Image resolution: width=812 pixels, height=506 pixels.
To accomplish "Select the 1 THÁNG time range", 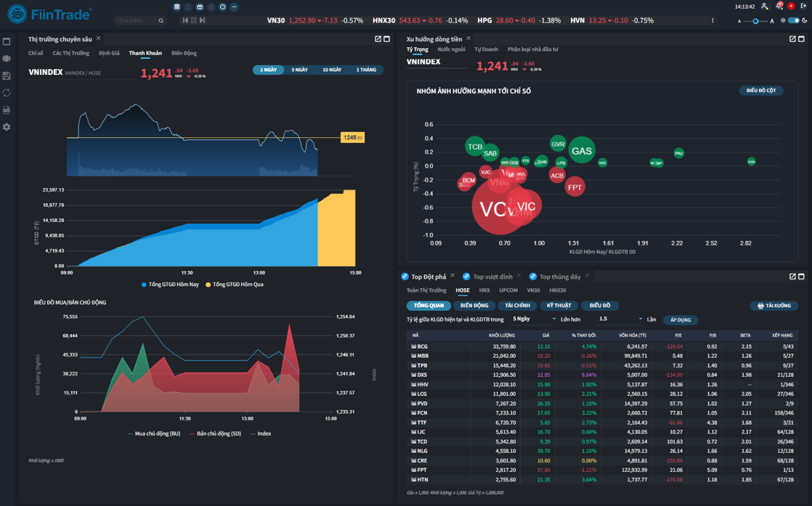I will 366,70.
